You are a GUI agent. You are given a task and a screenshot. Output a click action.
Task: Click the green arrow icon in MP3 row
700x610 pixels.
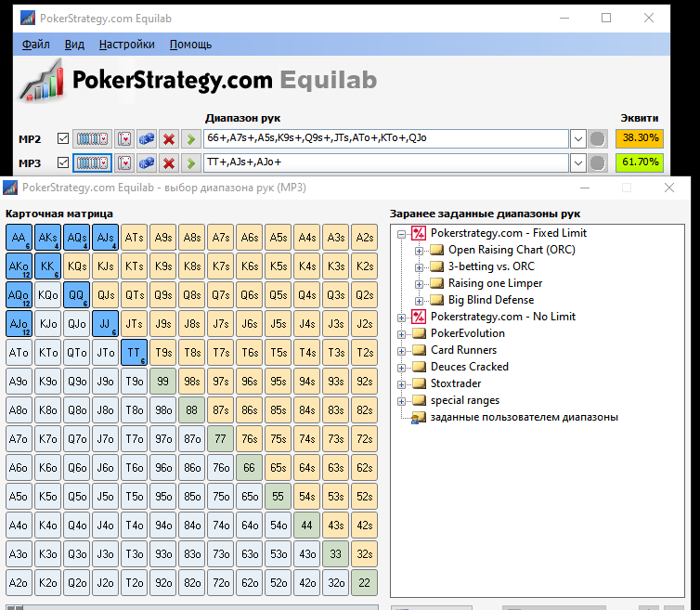191,163
